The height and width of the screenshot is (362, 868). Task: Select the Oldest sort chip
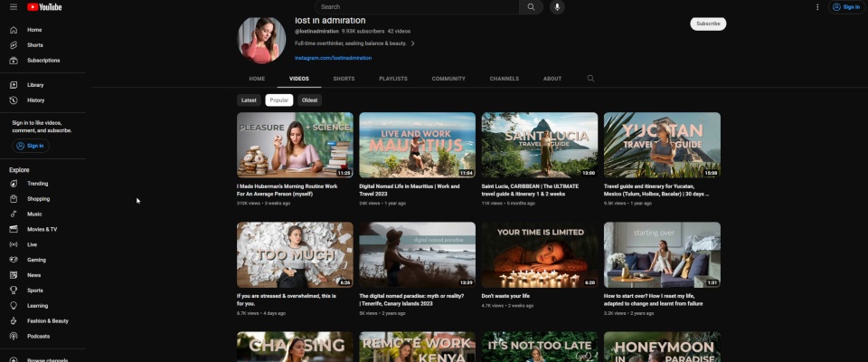(x=309, y=100)
